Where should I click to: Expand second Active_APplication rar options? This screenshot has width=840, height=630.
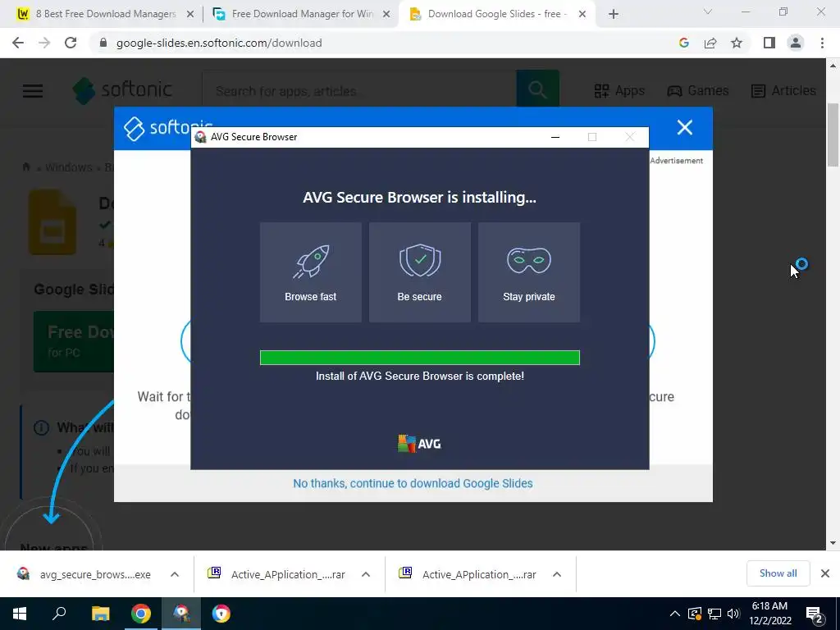point(557,574)
